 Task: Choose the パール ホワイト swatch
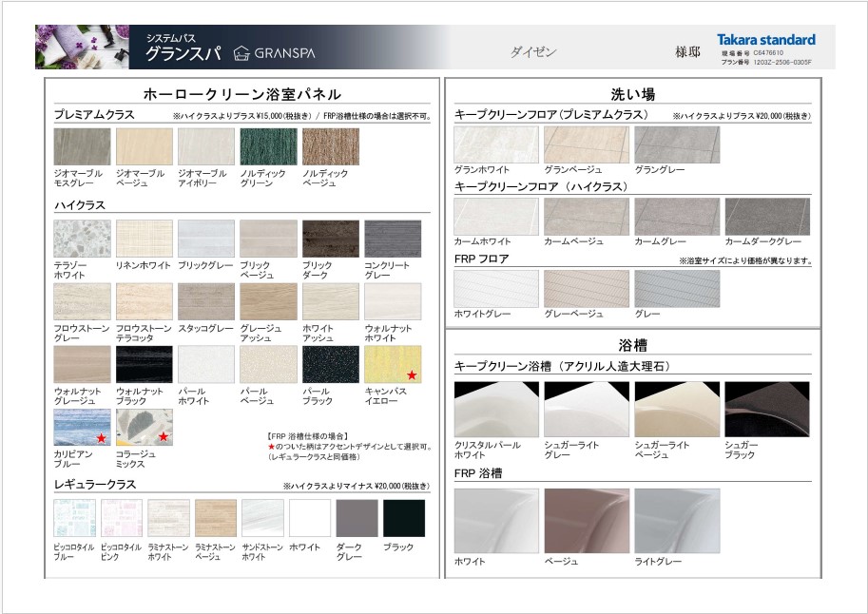[206, 364]
